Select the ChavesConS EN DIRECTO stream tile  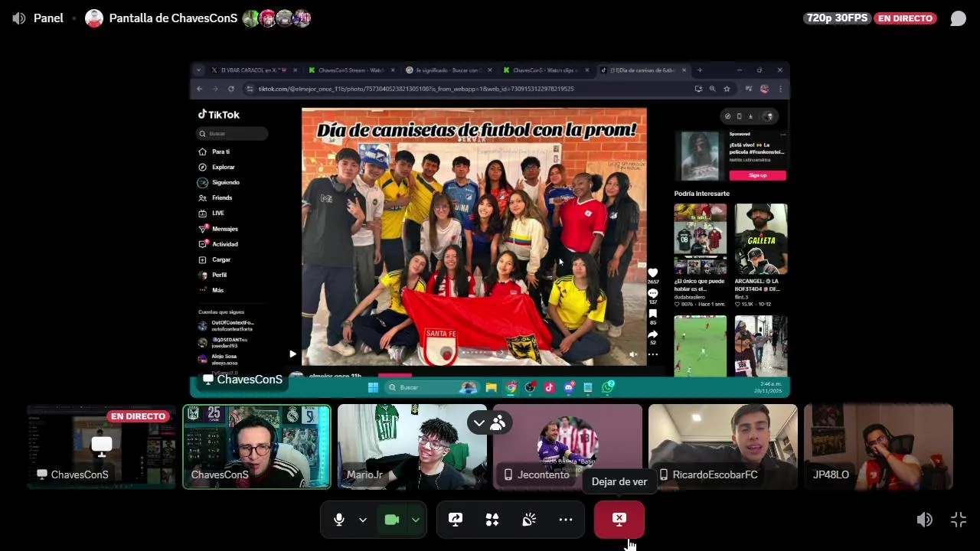point(102,446)
